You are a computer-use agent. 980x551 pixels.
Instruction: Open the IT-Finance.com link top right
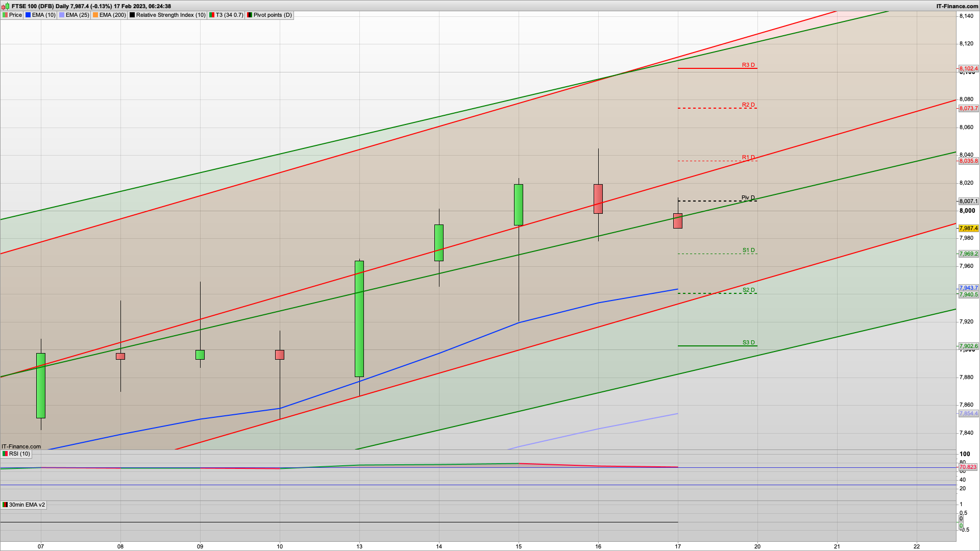click(957, 6)
